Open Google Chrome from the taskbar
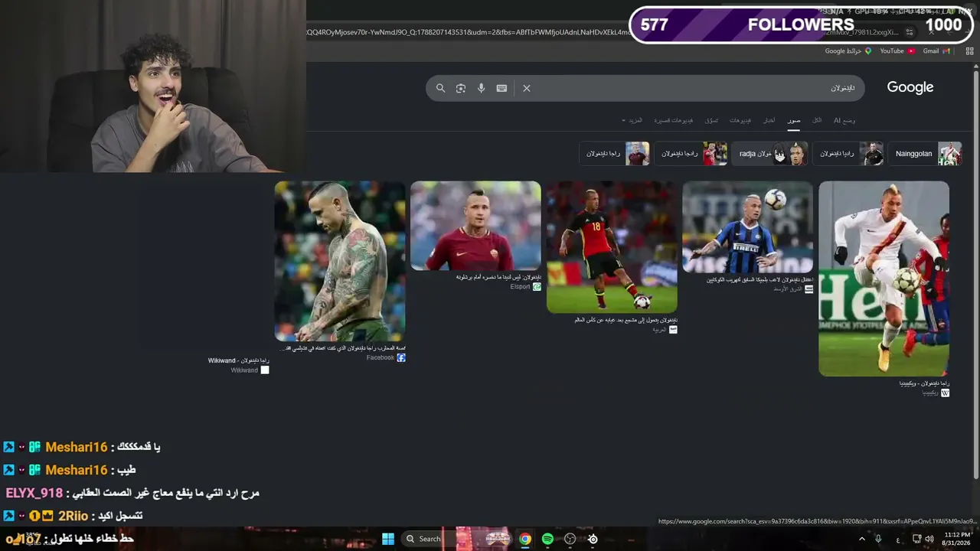Image resolution: width=980 pixels, height=551 pixels. pos(525,539)
